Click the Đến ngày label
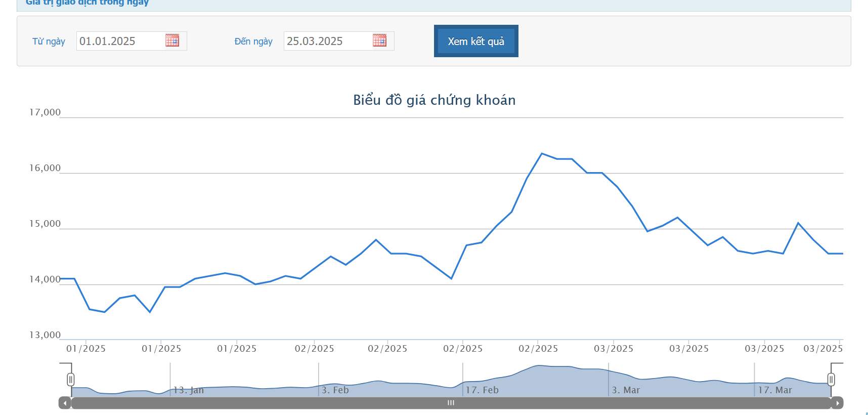The image size is (868, 415). [253, 41]
